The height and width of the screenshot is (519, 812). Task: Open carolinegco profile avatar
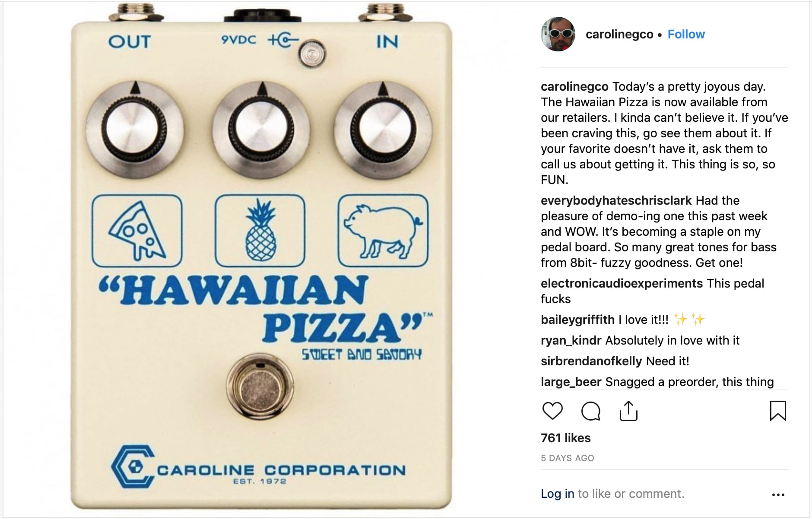(x=558, y=34)
